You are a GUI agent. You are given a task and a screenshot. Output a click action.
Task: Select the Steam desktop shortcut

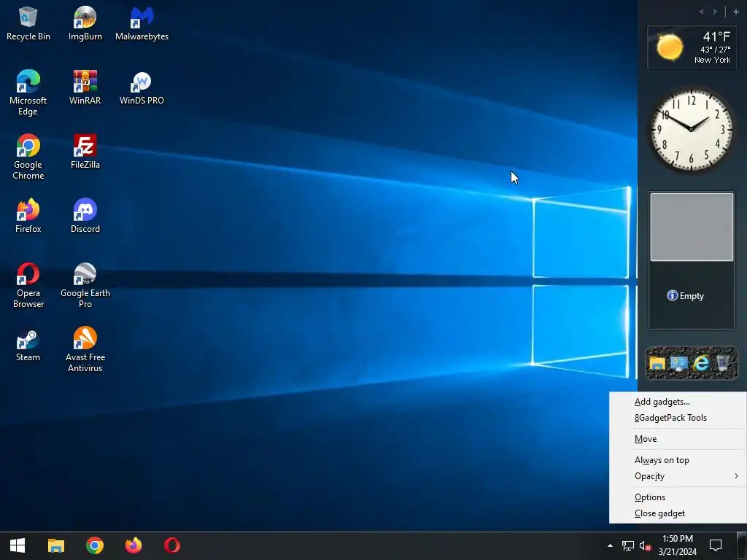tap(28, 345)
